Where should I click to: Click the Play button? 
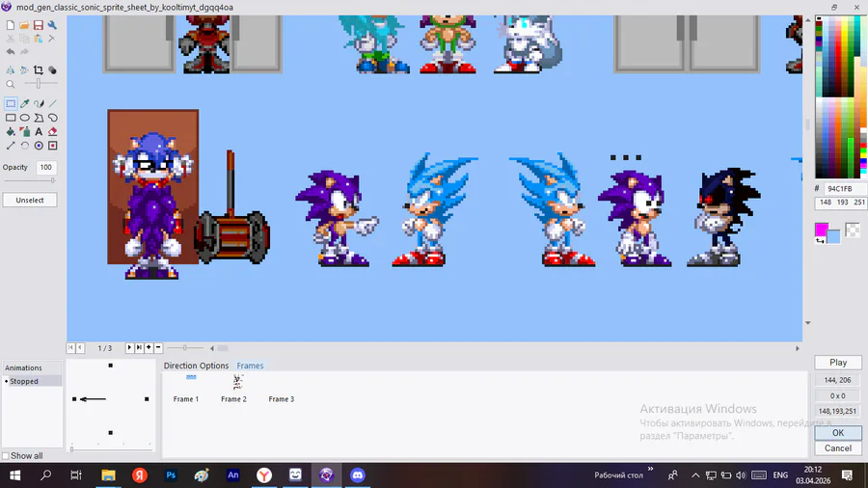[838, 363]
